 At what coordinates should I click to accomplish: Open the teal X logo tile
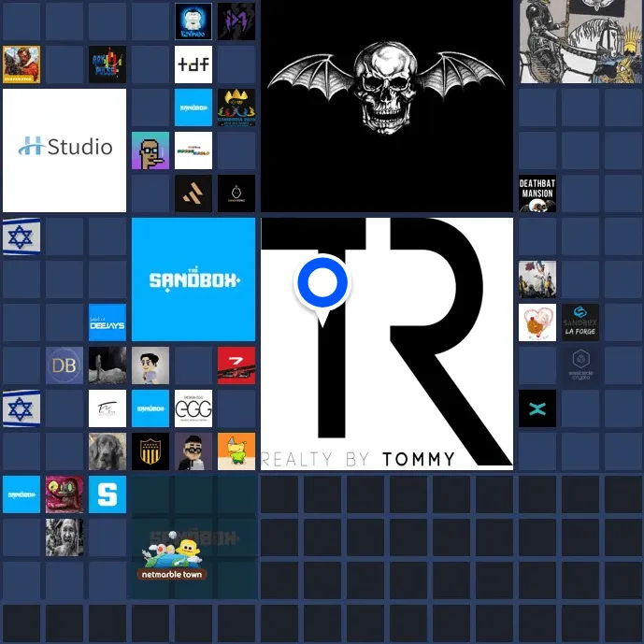click(x=537, y=408)
